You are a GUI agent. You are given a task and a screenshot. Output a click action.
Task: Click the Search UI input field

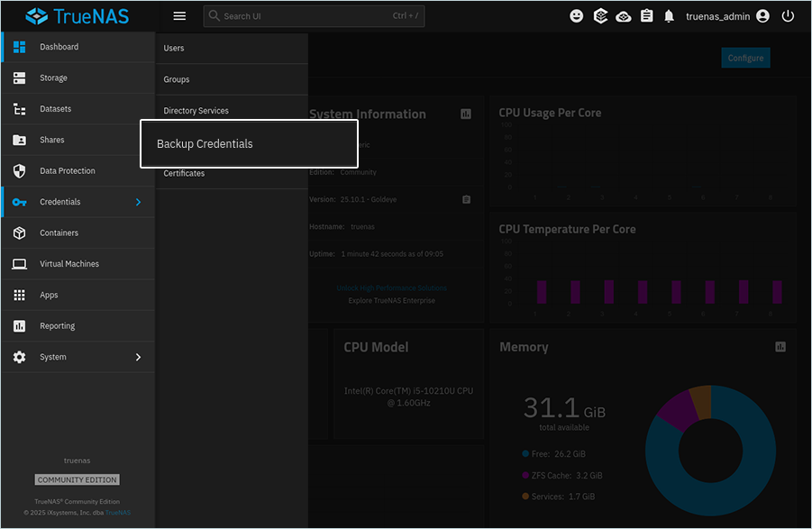[x=314, y=16]
